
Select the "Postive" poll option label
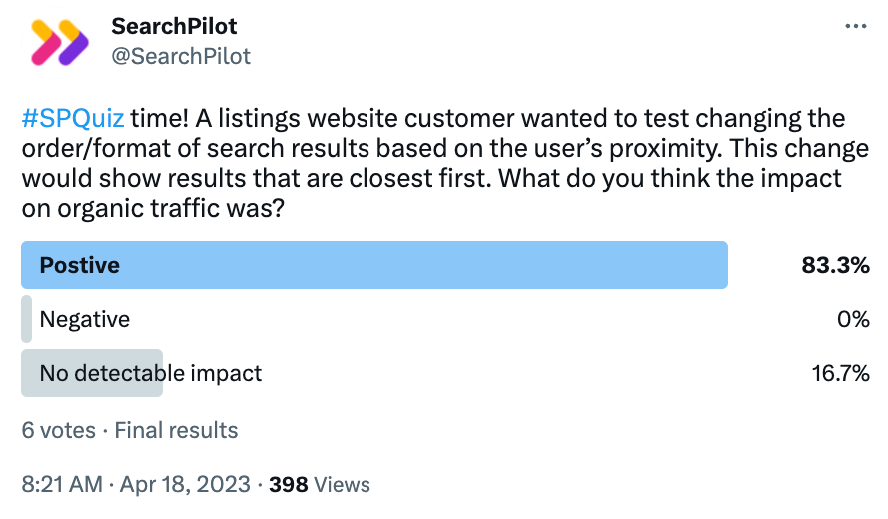tap(79, 265)
